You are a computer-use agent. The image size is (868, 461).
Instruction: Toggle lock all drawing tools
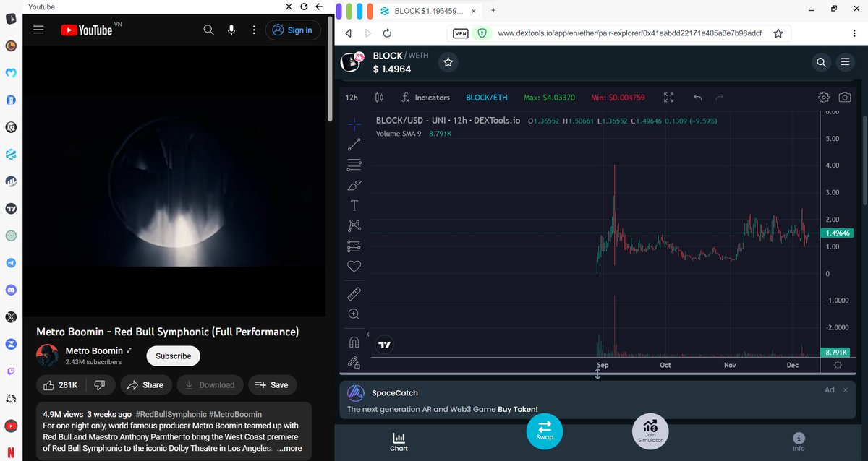point(354,361)
